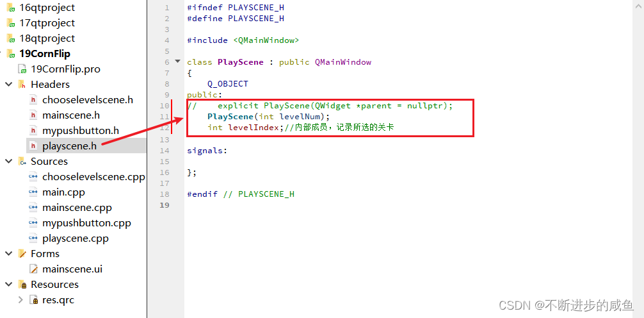Click the commented explicit PlayScene line

point(320,106)
